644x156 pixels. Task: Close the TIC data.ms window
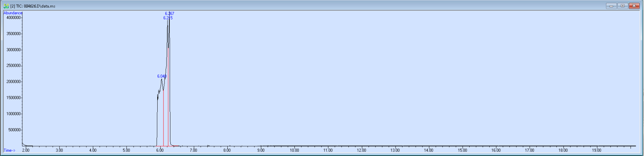pos(634,6)
